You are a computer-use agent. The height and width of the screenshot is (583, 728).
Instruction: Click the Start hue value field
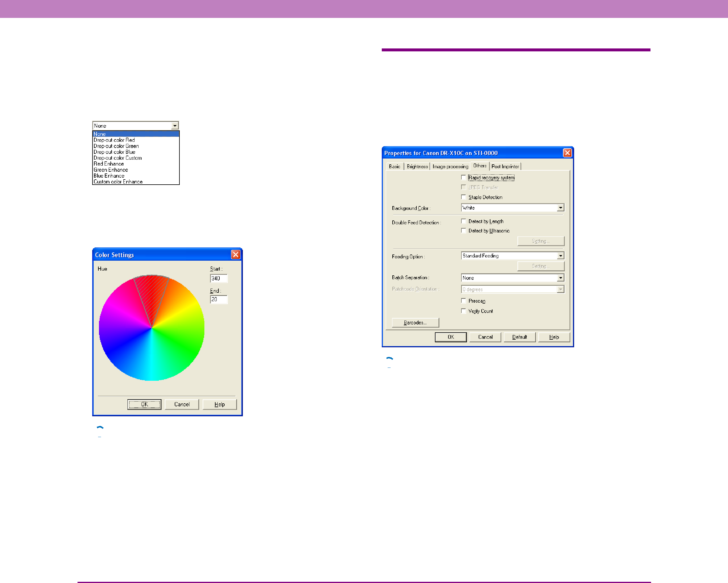[219, 278]
